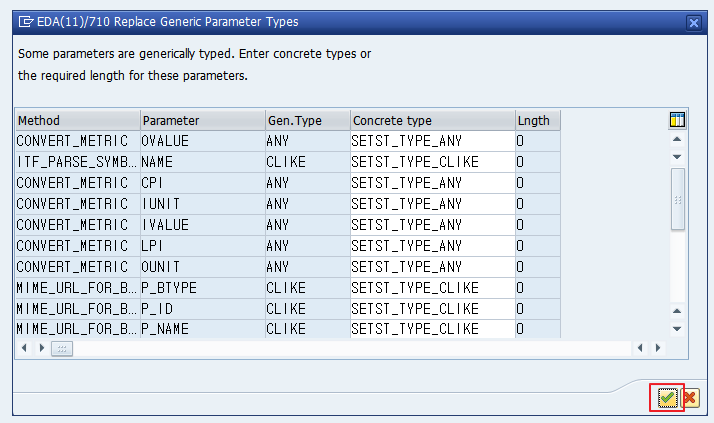Click horizontal scroll left arrow at bottom-left
This screenshot has width=714, height=423.
coord(24,348)
